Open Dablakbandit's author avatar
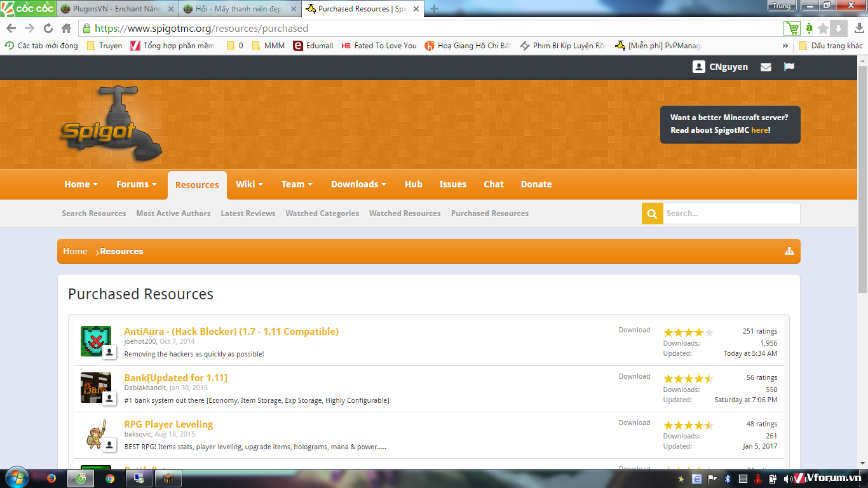 point(109,398)
